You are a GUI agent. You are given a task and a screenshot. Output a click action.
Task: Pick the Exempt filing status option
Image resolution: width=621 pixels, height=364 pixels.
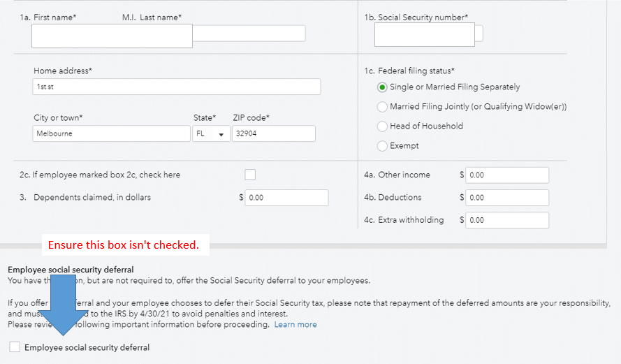(x=382, y=146)
